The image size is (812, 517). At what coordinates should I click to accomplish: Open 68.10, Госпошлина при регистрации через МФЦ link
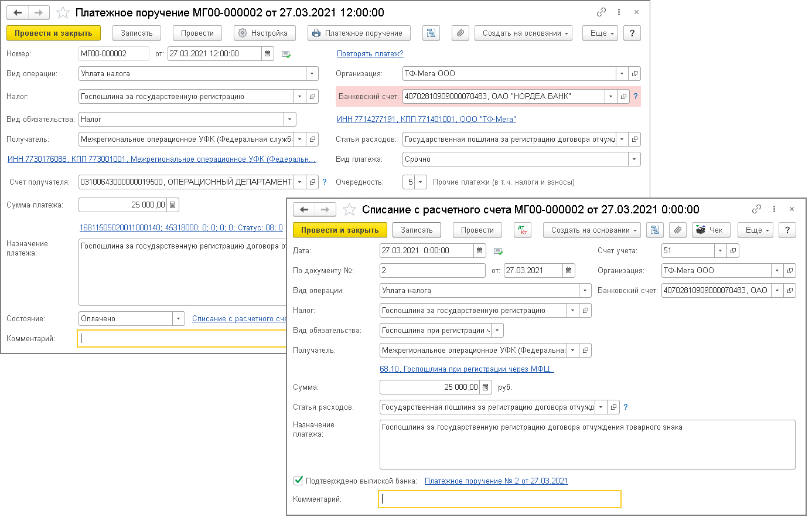pyautogui.click(x=467, y=369)
